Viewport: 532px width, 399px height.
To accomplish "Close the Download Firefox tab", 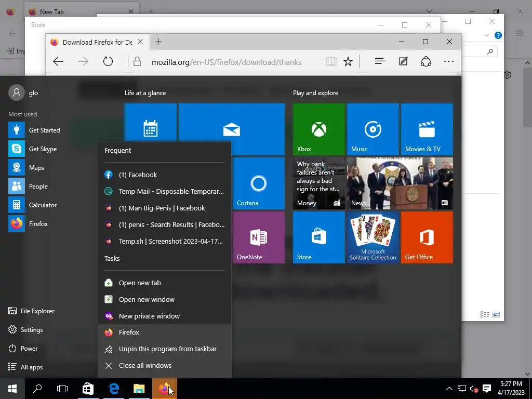I will point(140,42).
